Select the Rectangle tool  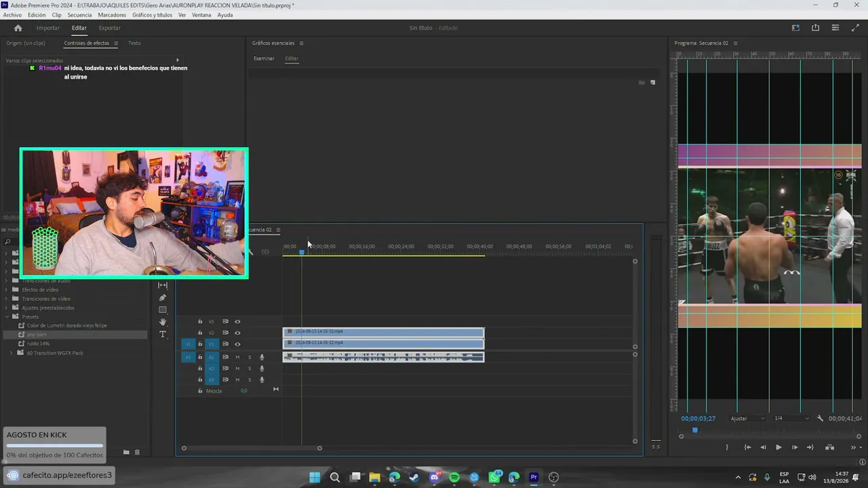coord(163,310)
